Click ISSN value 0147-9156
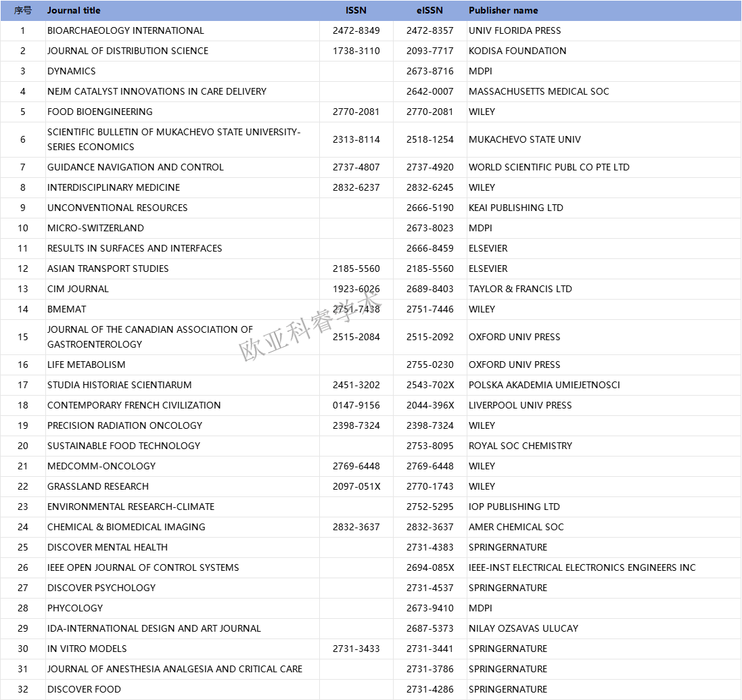Image resolution: width=742 pixels, height=700 pixels. (x=356, y=406)
